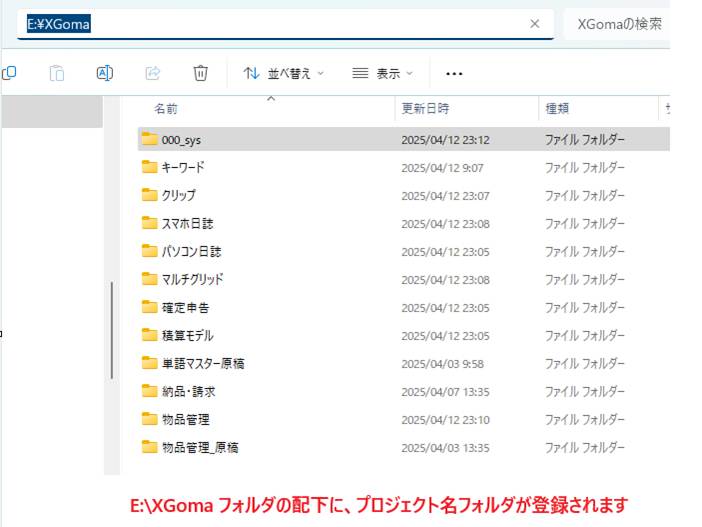Viewport: 702px width, 527px height.
Task: Open the 表示 view dropdown
Action: pyautogui.click(x=382, y=73)
